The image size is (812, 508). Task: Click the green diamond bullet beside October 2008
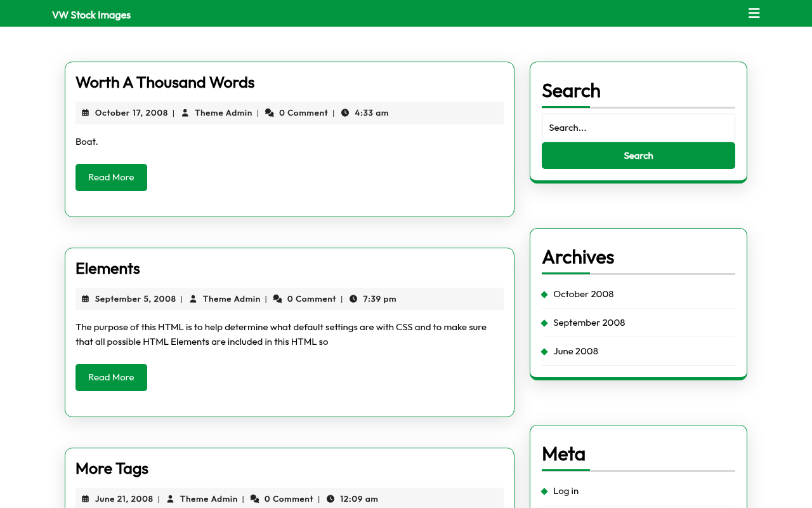tap(544, 294)
